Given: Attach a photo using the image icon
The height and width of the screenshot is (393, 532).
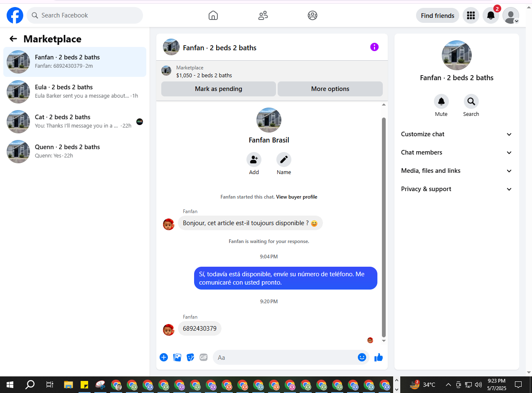Looking at the screenshot, I should point(177,357).
